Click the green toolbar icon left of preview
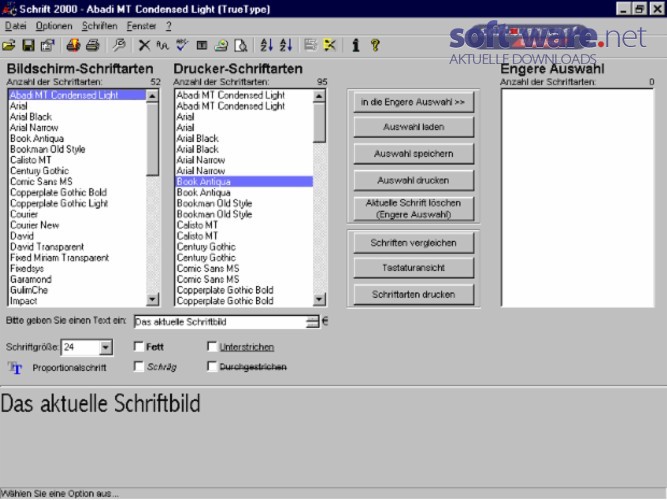Viewport: 667px width, 500px height. pyautogui.click(x=221, y=45)
